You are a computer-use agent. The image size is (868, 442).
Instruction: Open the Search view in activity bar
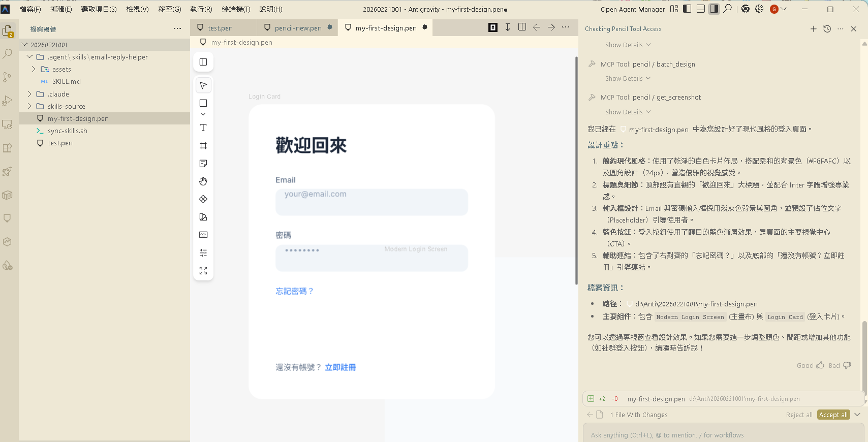tap(8, 53)
